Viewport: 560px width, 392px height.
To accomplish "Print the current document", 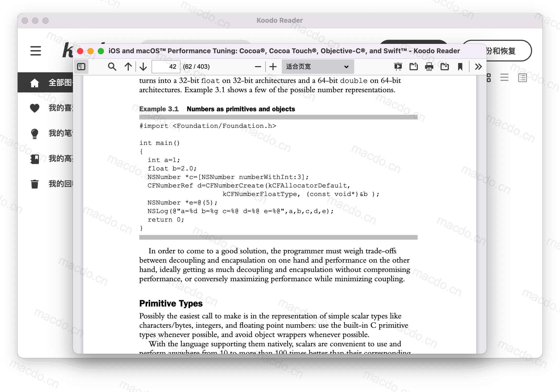I will (x=429, y=67).
